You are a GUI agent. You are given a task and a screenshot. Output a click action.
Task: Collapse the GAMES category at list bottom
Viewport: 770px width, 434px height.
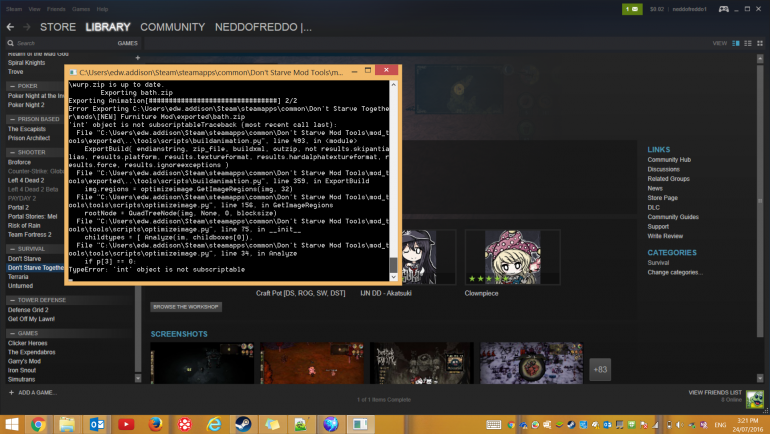(x=12, y=333)
